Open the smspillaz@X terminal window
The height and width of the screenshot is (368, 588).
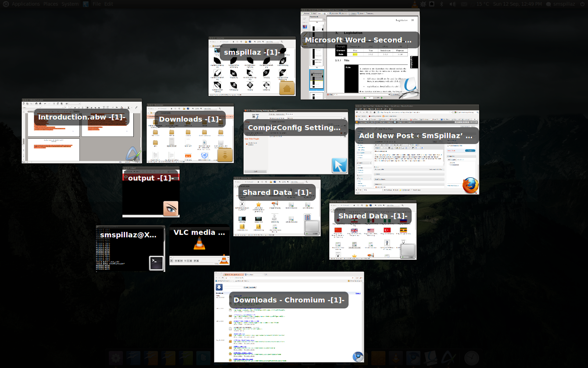(x=130, y=248)
